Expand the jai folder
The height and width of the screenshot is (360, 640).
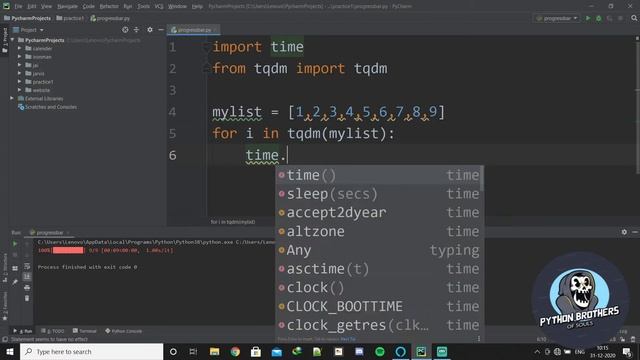[20, 65]
